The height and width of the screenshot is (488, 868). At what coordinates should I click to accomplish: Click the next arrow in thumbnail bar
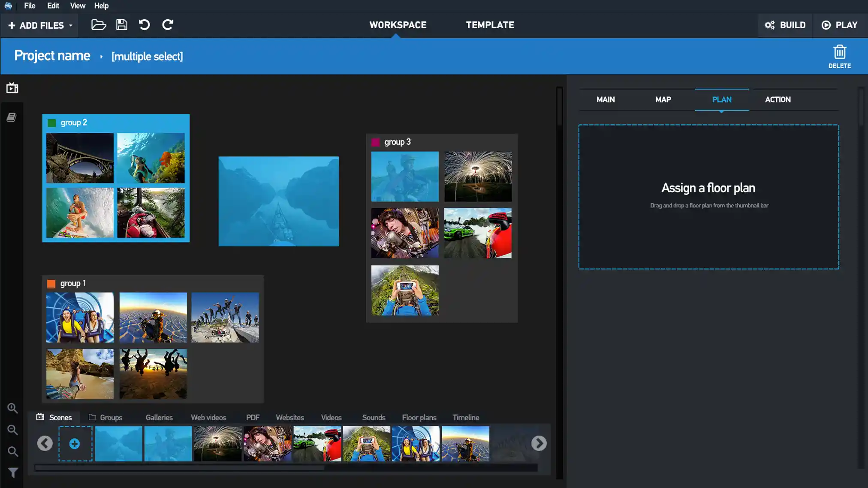[539, 443]
